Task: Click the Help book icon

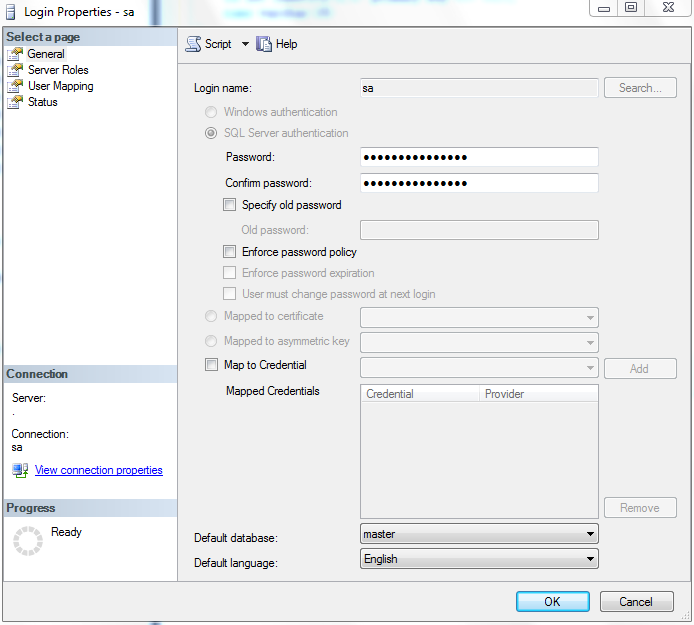Action: 264,44
